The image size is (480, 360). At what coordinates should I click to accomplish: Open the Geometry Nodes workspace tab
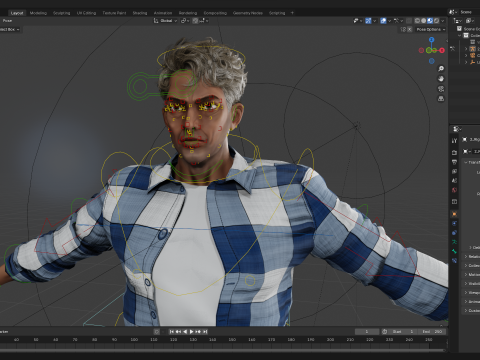[x=248, y=13]
